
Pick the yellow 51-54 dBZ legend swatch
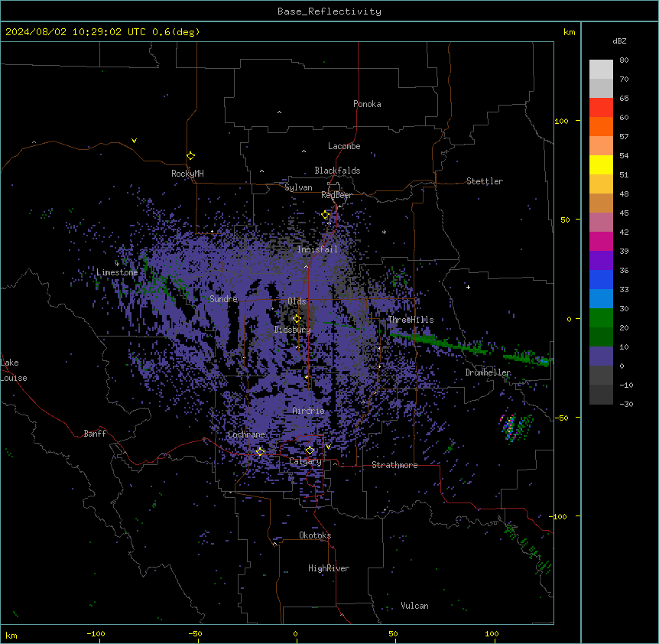(601, 165)
